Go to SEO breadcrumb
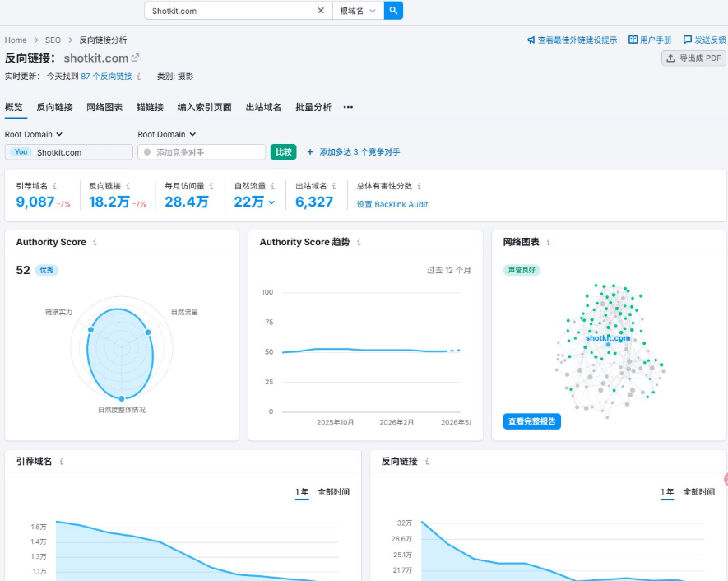The height and width of the screenshot is (581, 728). click(x=53, y=40)
